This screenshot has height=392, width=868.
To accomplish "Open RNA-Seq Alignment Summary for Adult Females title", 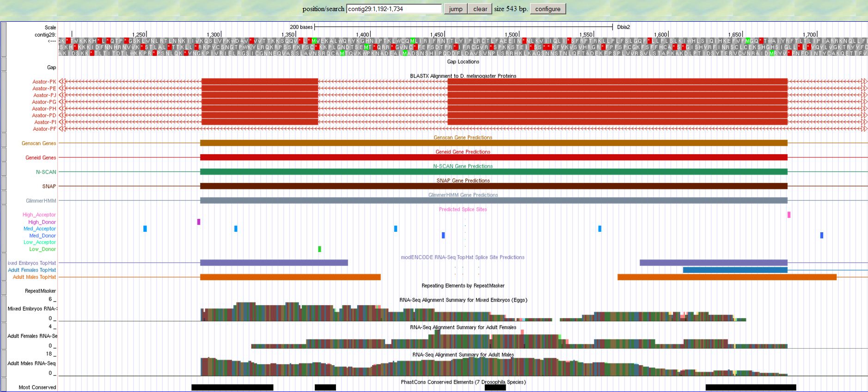I will pos(463,327).
